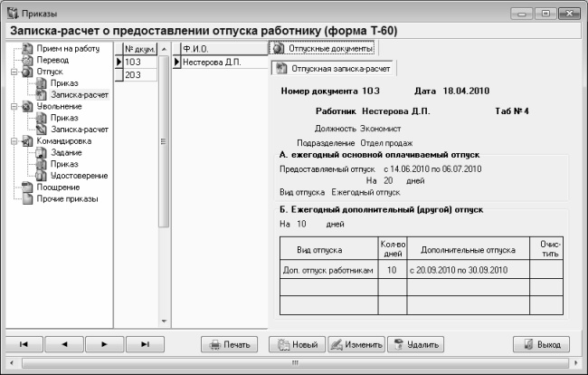The image size is (588, 375).
Task: Go to next record arrow button
Action: (x=104, y=344)
